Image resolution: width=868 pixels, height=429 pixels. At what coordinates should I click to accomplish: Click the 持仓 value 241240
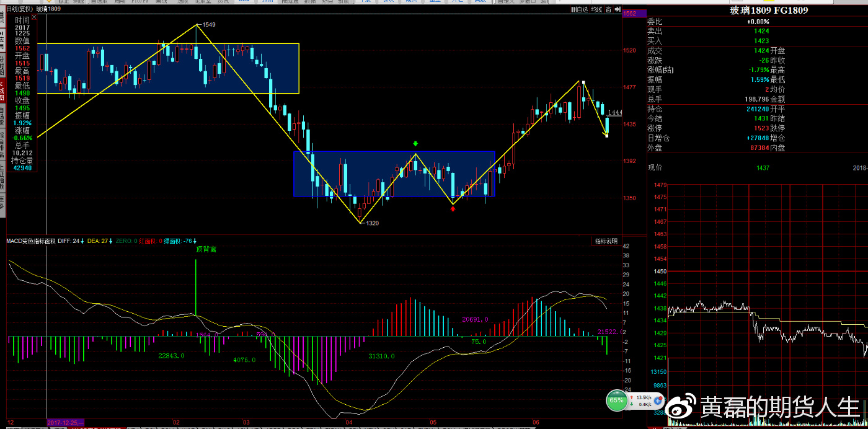(x=757, y=109)
